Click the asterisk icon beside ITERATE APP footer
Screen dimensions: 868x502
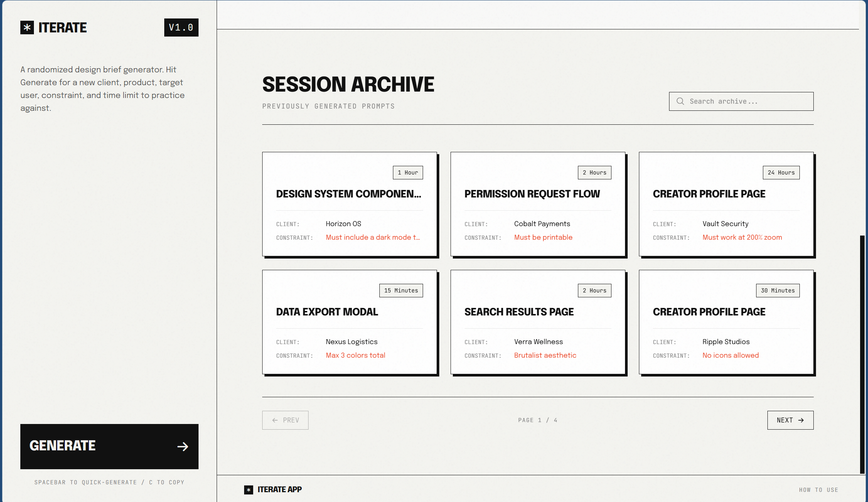[248, 489]
